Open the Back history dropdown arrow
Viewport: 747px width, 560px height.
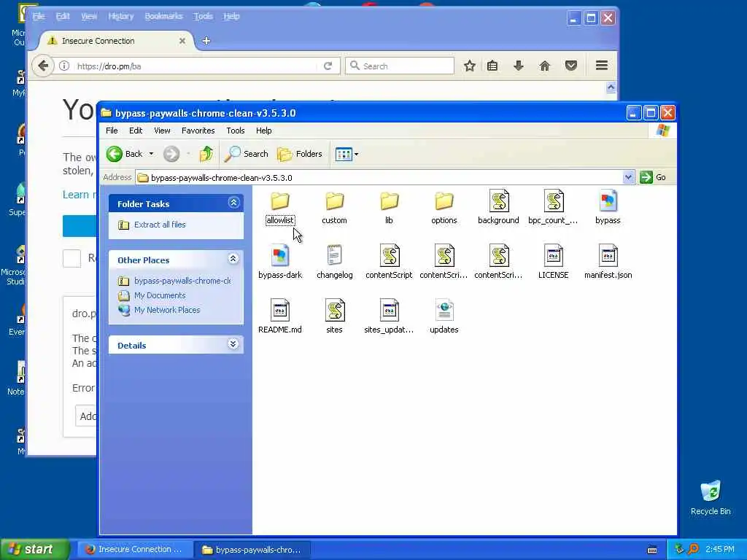(x=151, y=154)
